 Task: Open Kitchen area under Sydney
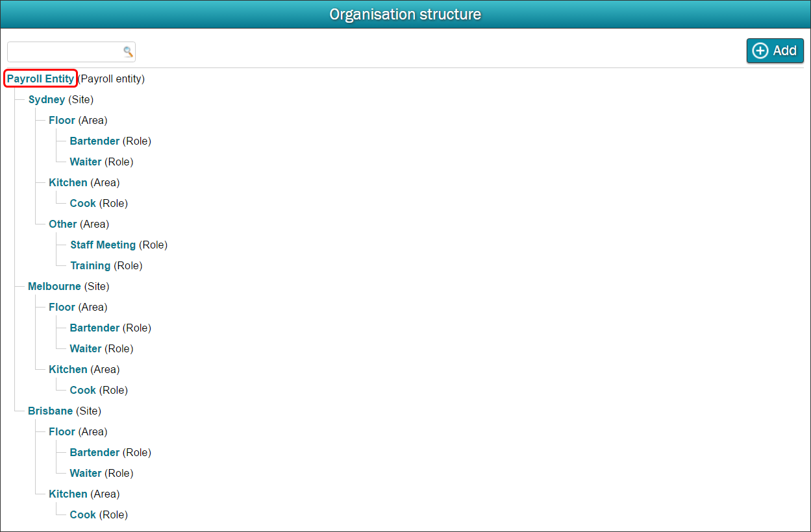[x=68, y=182]
